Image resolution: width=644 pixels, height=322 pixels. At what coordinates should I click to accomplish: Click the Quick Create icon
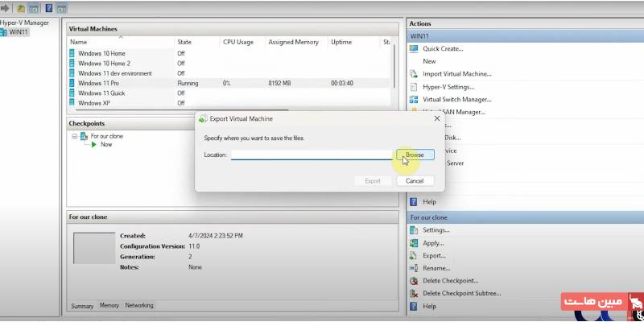point(414,49)
